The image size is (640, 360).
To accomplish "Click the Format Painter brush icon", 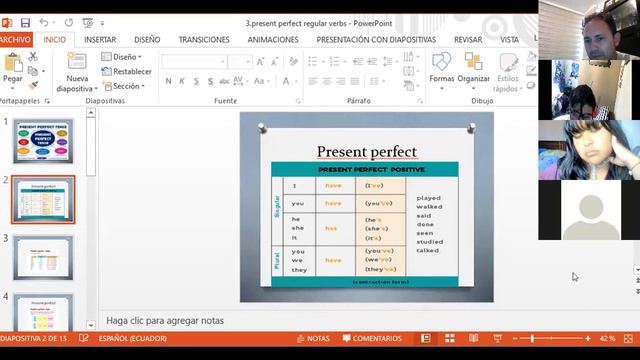I will click(x=33, y=85).
